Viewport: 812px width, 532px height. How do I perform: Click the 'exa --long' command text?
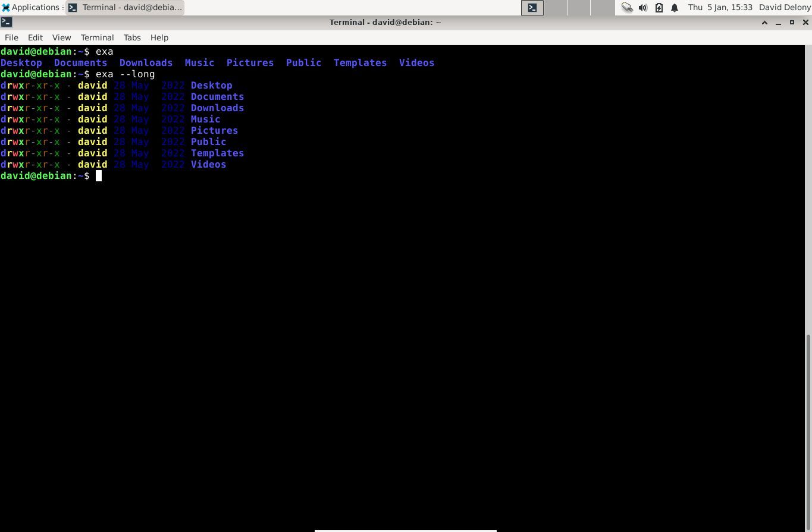point(126,74)
